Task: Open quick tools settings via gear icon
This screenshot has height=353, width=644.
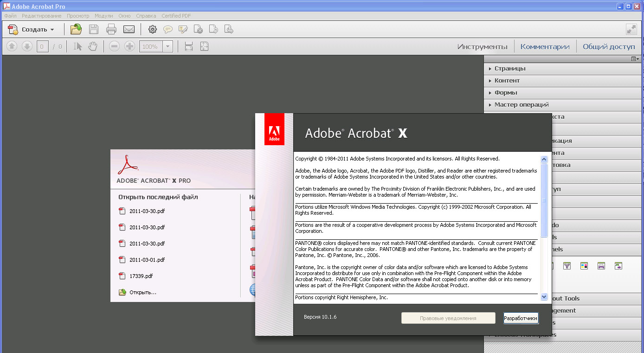Action: (x=152, y=29)
